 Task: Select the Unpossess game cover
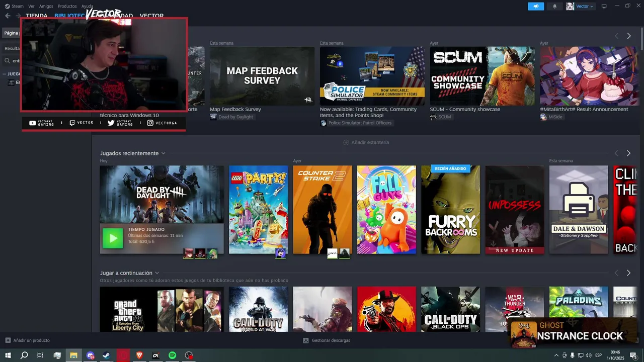pyautogui.click(x=515, y=210)
